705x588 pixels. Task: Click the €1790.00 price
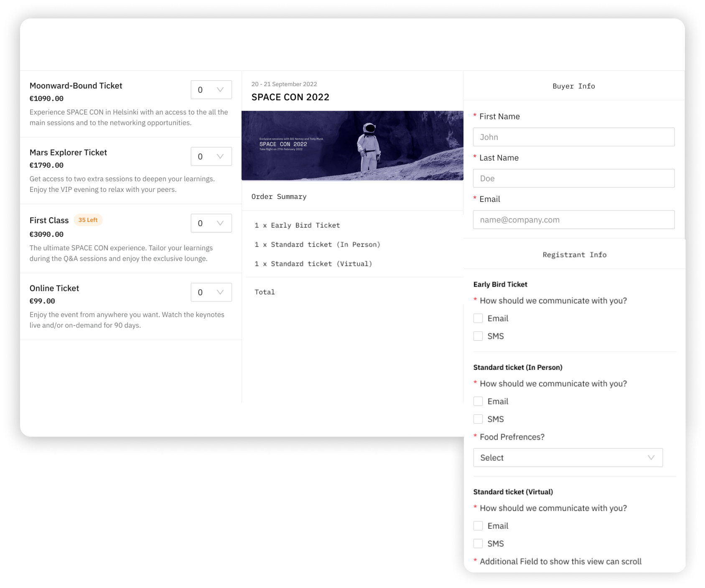(x=46, y=165)
